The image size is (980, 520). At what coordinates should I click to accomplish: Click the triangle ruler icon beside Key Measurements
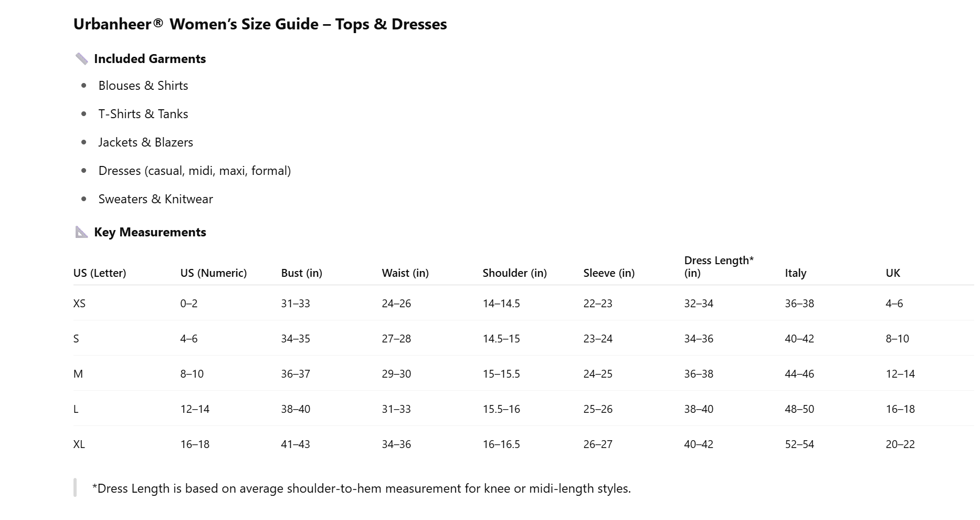pyautogui.click(x=81, y=232)
